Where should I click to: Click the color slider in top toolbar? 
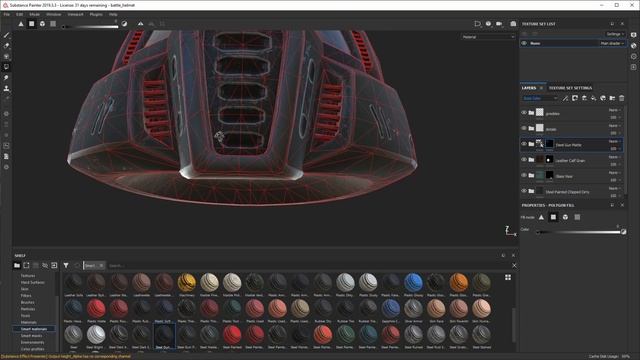[90, 27]
